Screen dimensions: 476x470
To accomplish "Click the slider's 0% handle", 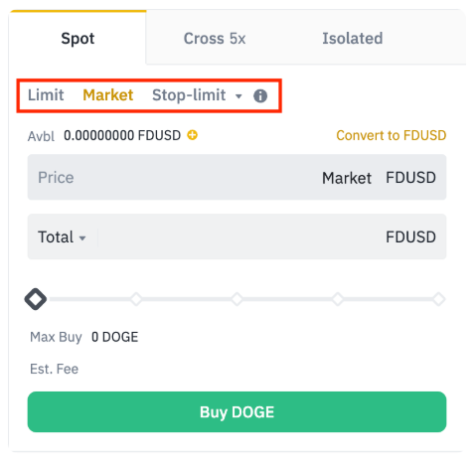I will (36, 299).
